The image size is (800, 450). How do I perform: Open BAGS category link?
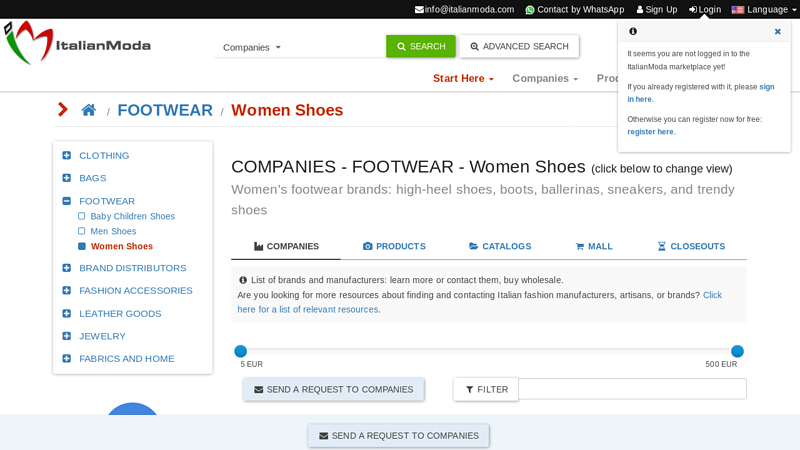pos(93,178)
